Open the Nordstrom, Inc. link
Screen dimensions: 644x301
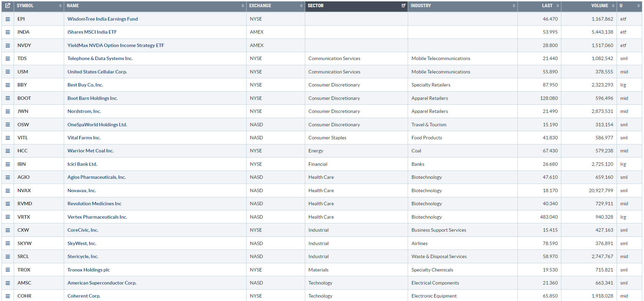pos(84,112)
